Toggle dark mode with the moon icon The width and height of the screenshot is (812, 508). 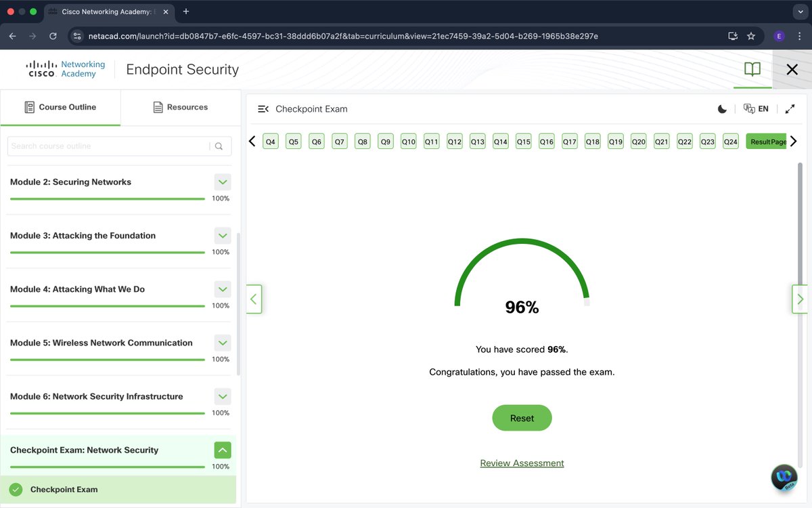721,108
